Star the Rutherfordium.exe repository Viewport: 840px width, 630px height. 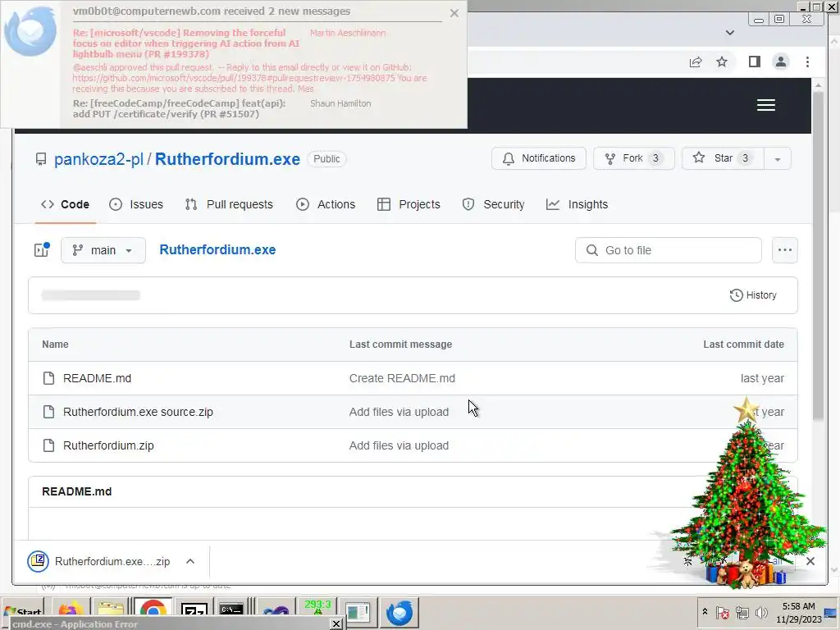(723, 158)
